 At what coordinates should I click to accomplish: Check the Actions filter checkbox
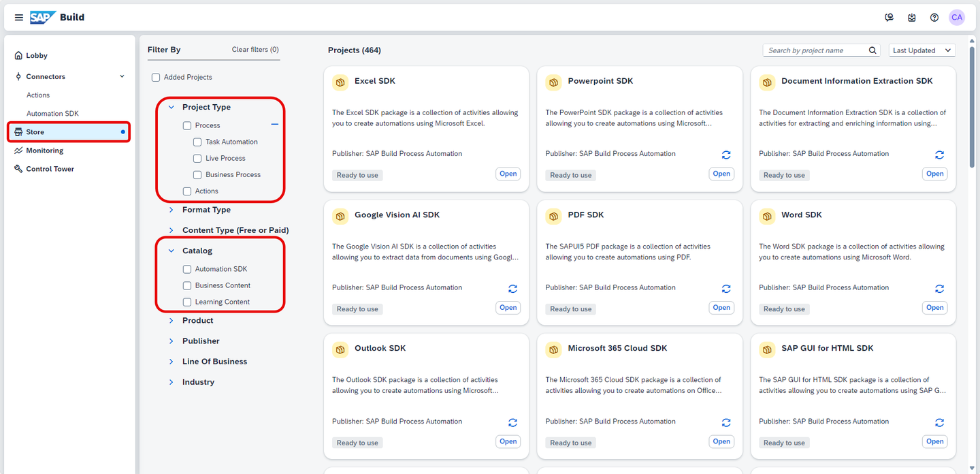[187, 191]
